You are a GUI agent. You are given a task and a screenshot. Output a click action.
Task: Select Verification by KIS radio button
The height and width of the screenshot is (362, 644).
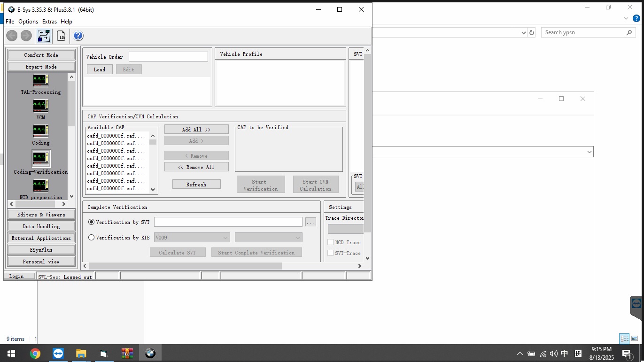coord(92,238)
